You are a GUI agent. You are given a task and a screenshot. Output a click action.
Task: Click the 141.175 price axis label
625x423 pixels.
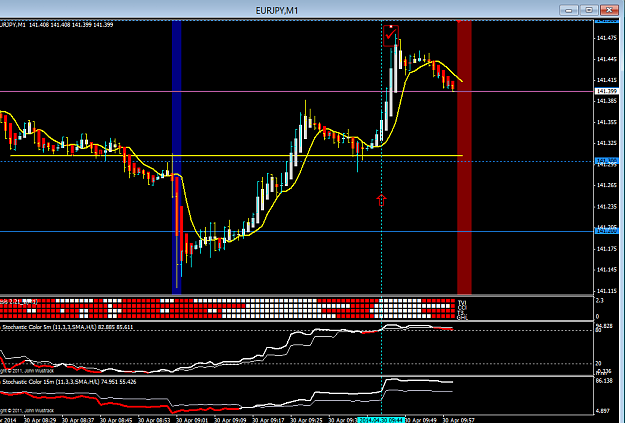tap(607, 249)
